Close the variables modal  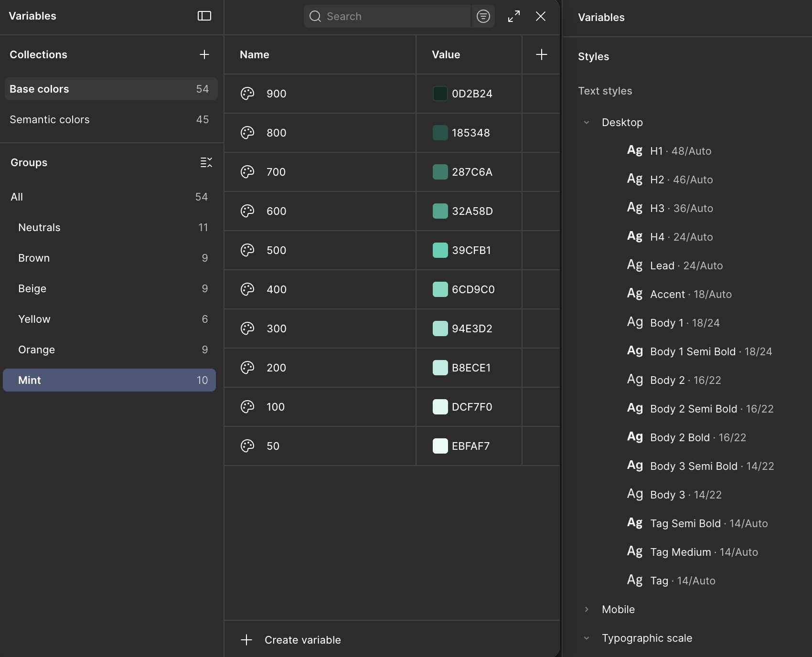[541, 16]
